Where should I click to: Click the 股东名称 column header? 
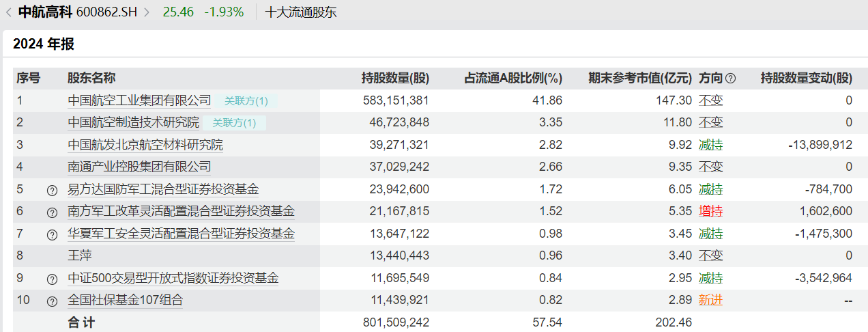tap(91, 78)
